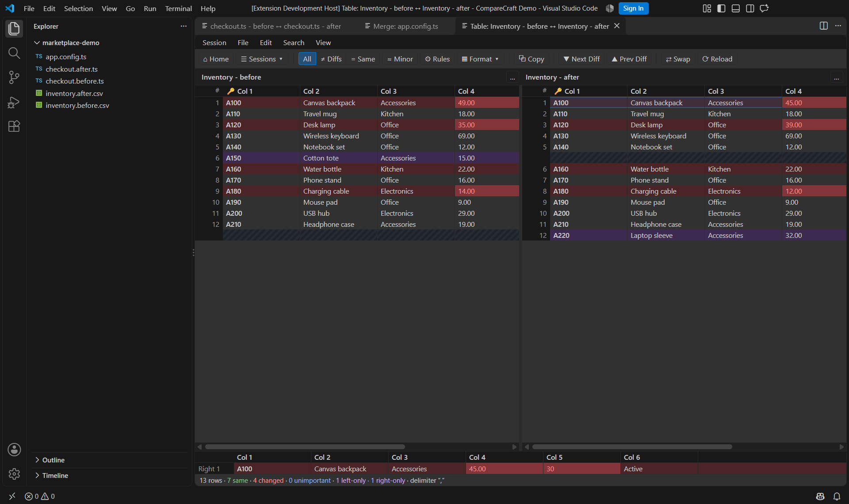The height and width of the screenshot is (504, 849).
Task: Select the A150 row key cell
Action: point(261,158)
